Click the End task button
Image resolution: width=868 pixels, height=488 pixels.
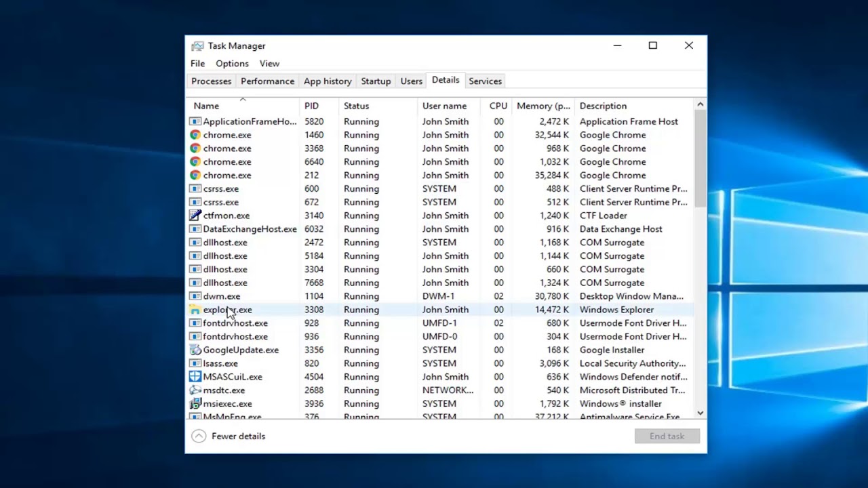point(667,436)
